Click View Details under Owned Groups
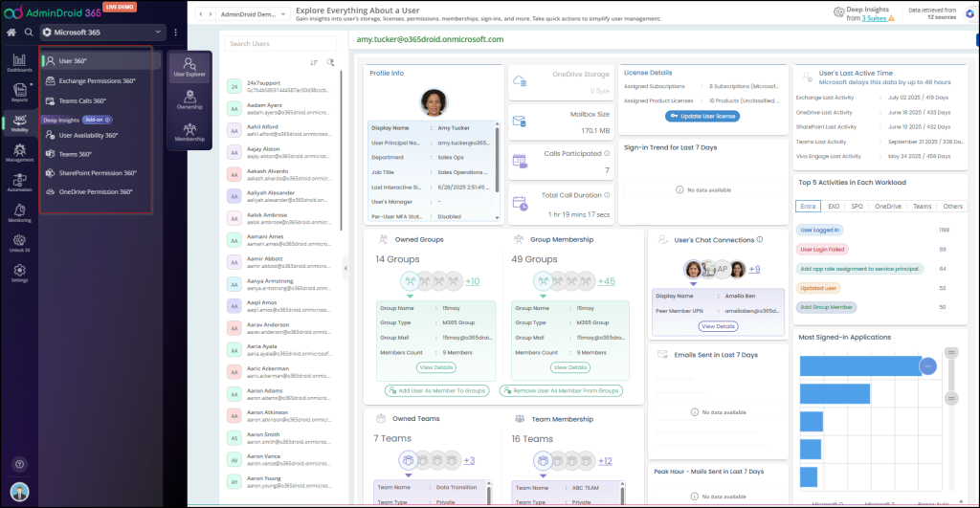The width and height of the screenshot is (980, 508). (x=435, y=367)
